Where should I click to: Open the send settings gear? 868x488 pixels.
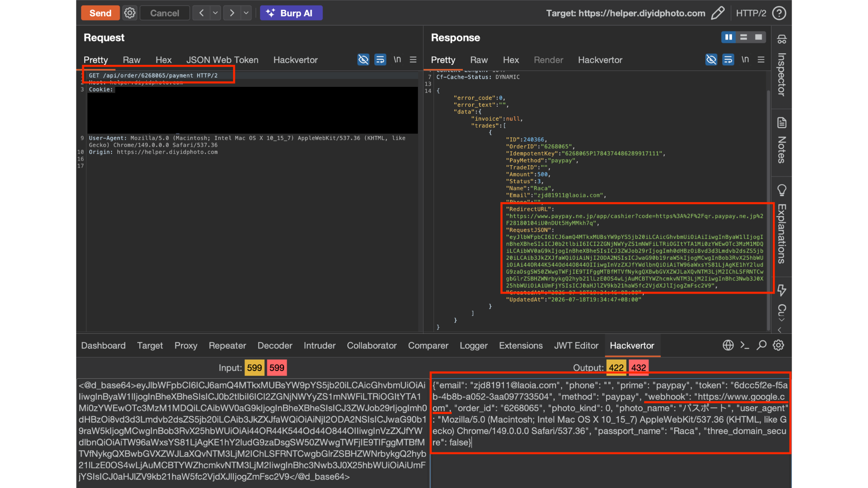[x=130, y=13]
